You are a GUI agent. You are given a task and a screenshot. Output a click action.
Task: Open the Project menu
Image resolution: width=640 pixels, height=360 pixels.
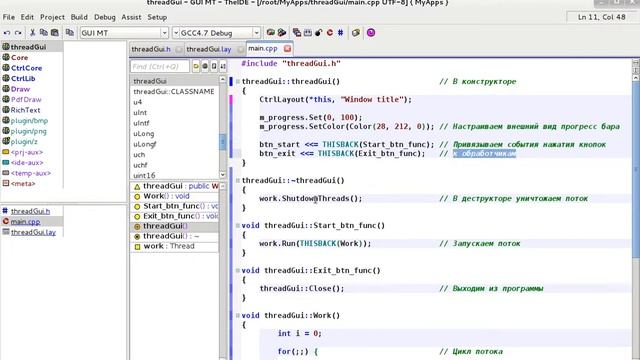pyautogui.click(x=52, y=17)
